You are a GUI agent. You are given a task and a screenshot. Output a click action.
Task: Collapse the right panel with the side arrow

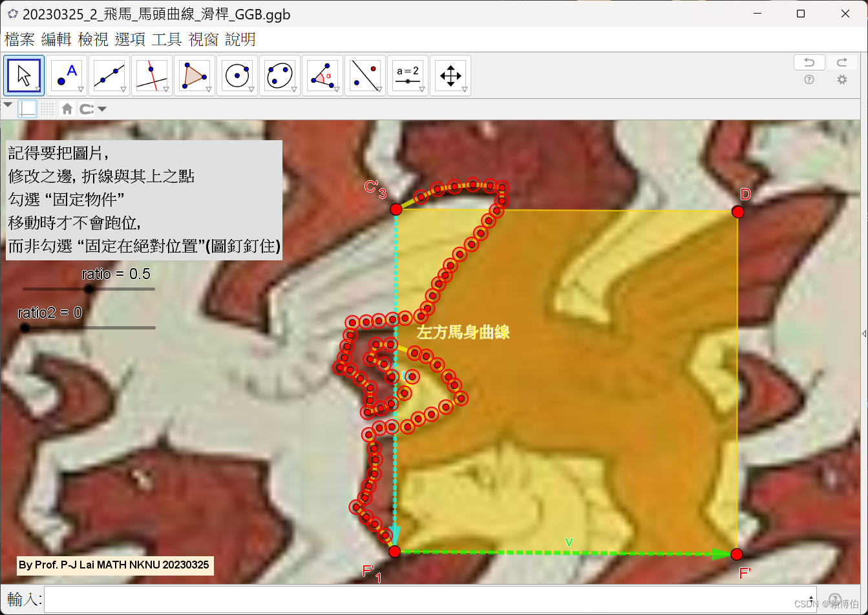click(864, 333)
